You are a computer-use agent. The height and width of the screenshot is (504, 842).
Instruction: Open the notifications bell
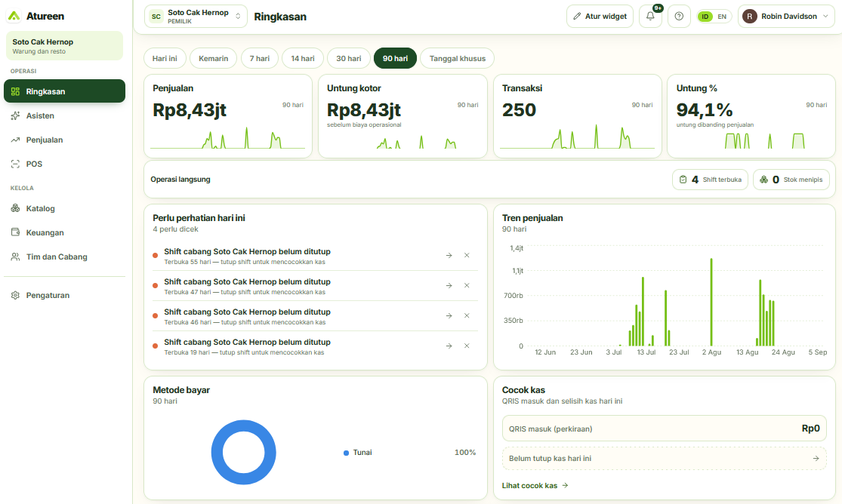(650, 16)
